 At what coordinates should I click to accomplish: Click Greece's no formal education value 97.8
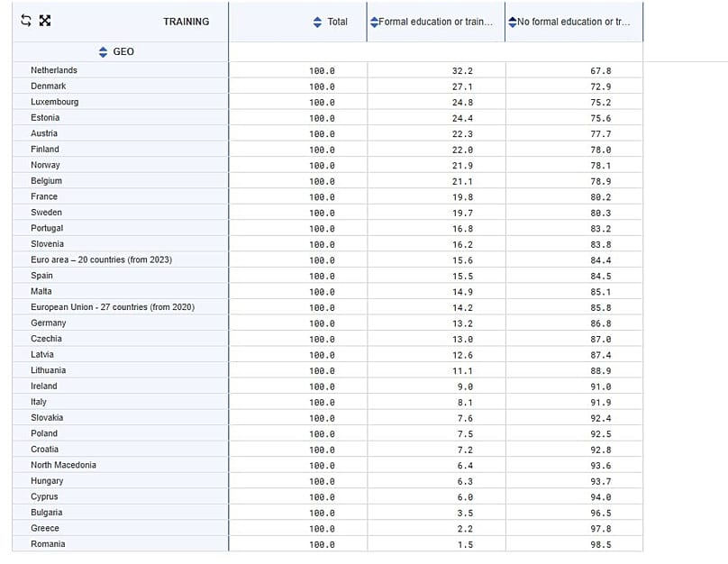point(600,529)
